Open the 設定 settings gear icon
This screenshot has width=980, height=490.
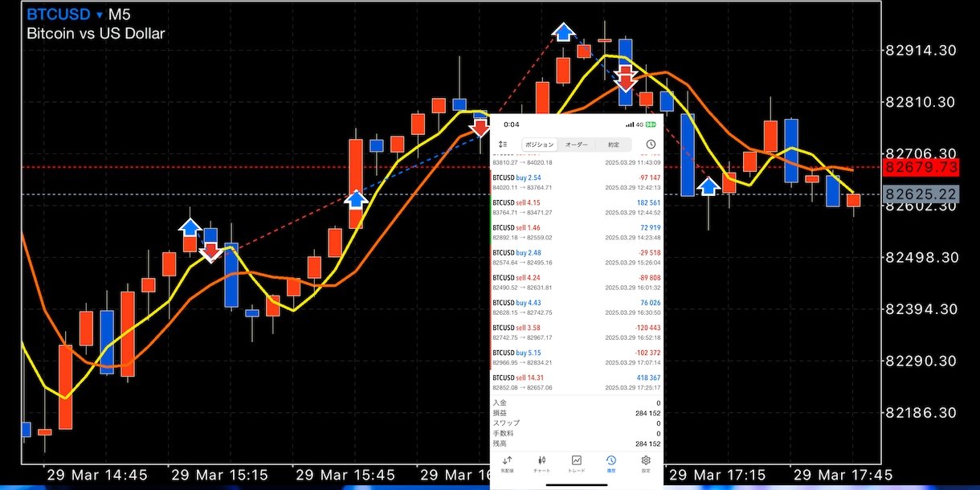[x=646, y=463]
